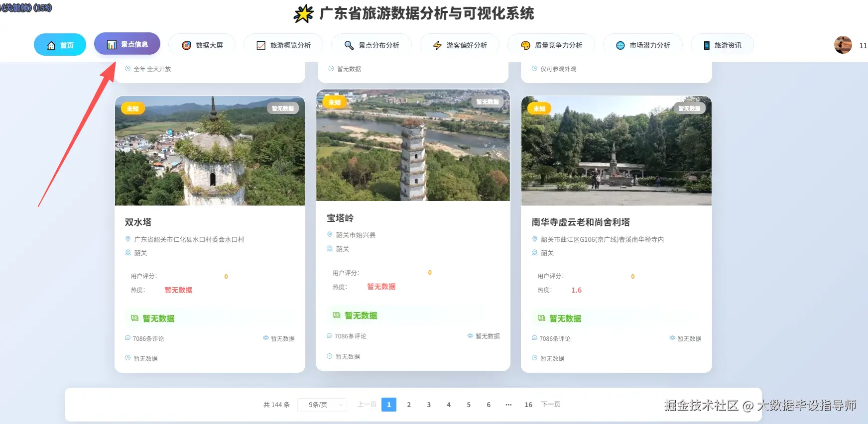The width and height of the screenshot is (868, 424).
Task: Go to pagination page 1
Action: [x=389, y=405]
